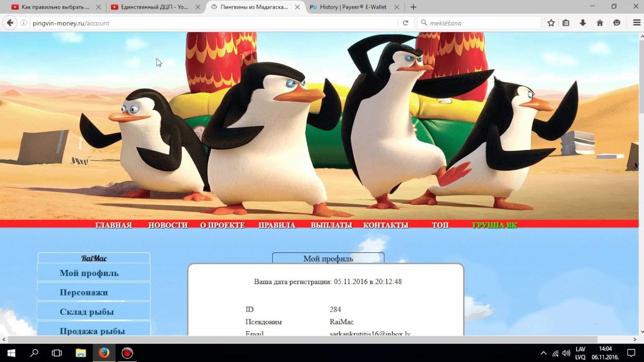Open the ВЫПЛАТЫ menu link
644x362 pixels.
click(332, 225)
